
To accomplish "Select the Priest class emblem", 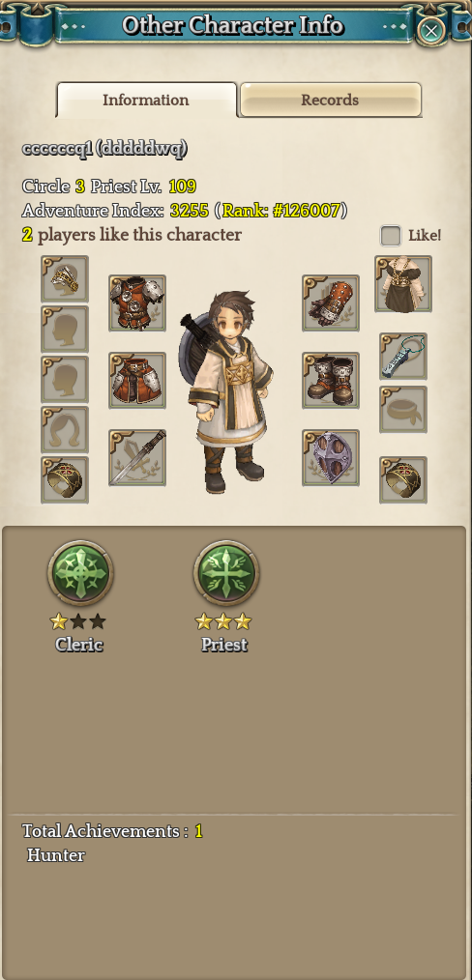I will click(226, 573).
